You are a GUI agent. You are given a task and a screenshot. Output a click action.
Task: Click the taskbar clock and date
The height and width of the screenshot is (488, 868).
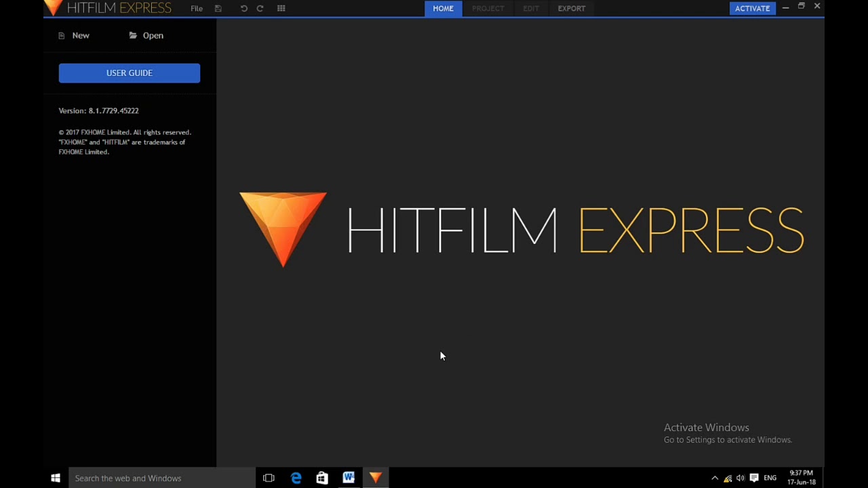pyautogui.click(x=802, y=478)
